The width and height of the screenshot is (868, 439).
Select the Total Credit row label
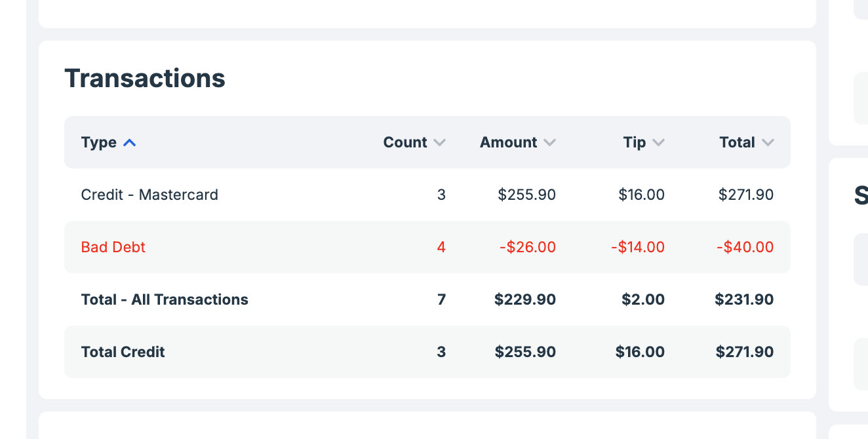pyautogui.click(x=123, y=352)
